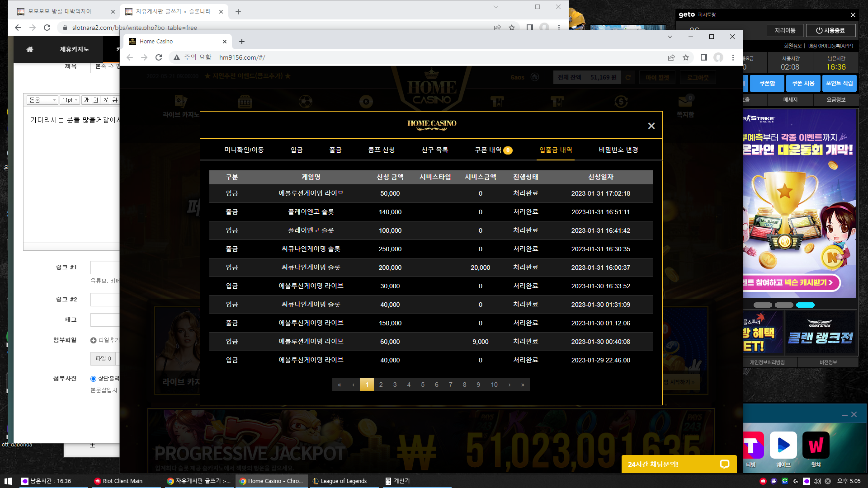Click the slotnara home icon

[30, 49]
